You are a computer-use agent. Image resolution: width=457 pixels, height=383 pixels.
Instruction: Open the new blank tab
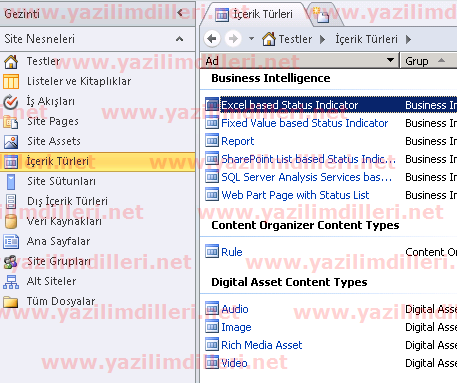click(x=322, y=15)
